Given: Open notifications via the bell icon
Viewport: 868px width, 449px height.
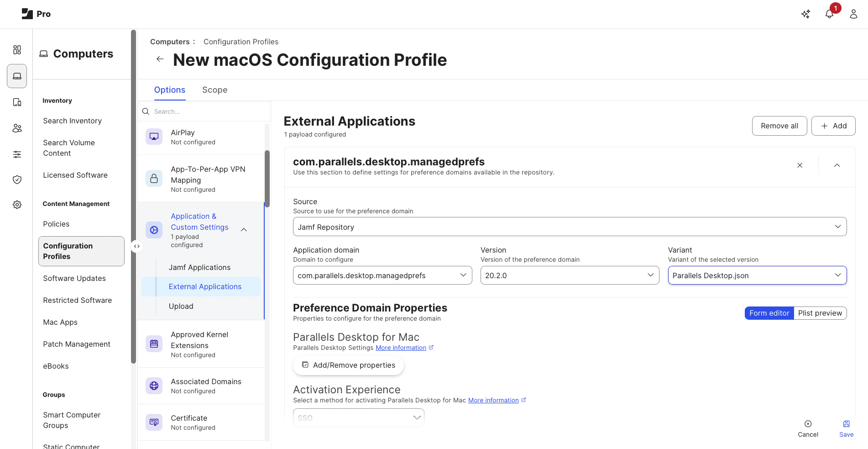Looking at the screenshot, I should click(x=829, y=14).
